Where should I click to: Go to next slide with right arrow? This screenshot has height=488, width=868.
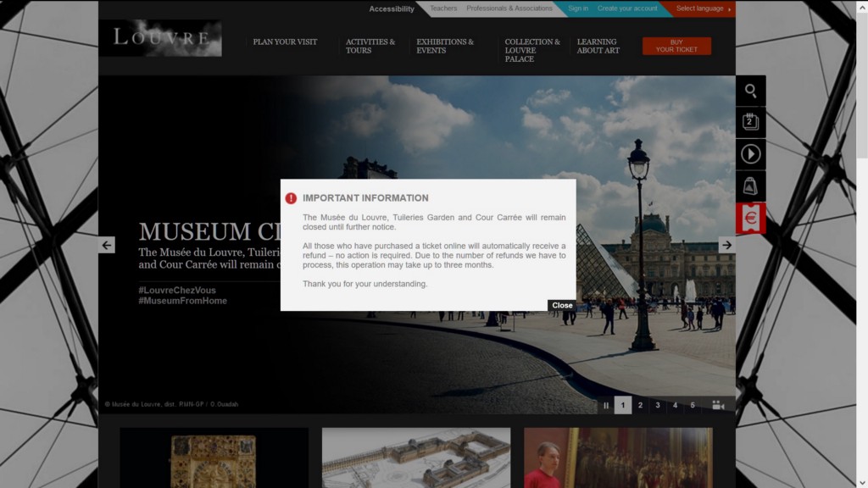pyautogui.click(x=726, y=245)
